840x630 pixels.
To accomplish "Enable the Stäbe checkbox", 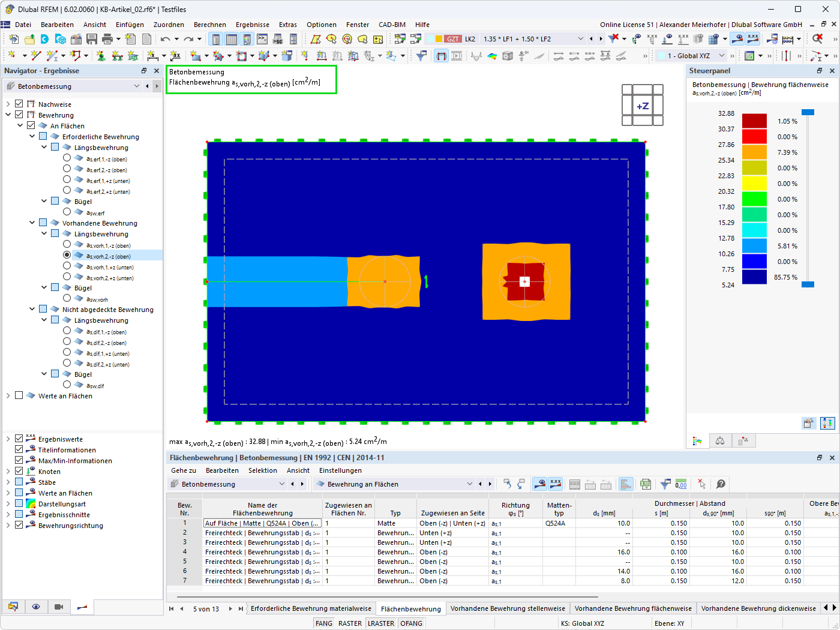I will click(19, 482).
